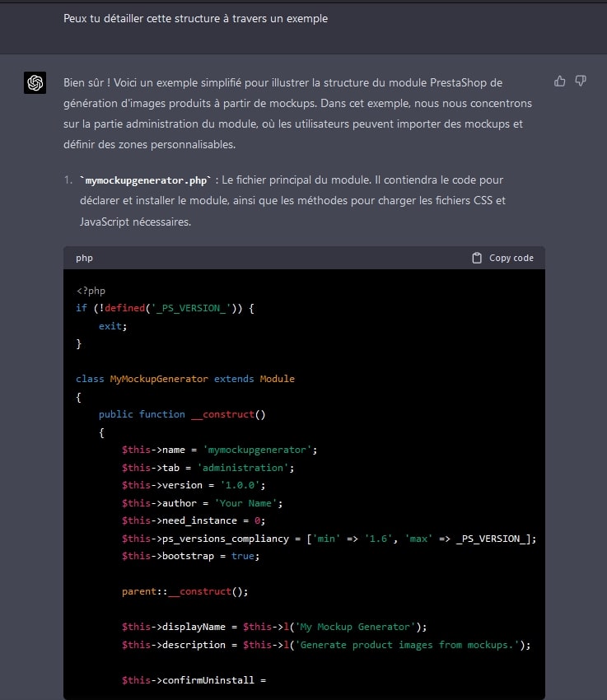607x700 pixels.
Task: Click the "class MyMockupGenerator extends Module" line
Action: point(184,379)
